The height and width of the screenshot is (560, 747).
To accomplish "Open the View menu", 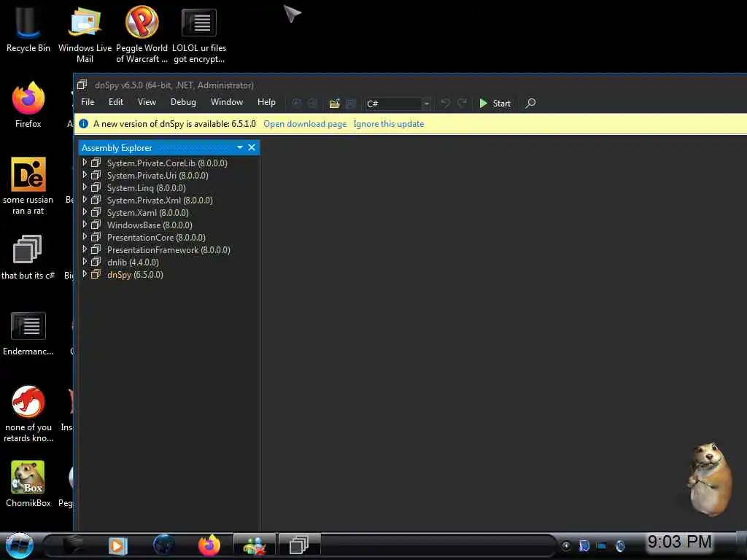I will tap(147, 102).
